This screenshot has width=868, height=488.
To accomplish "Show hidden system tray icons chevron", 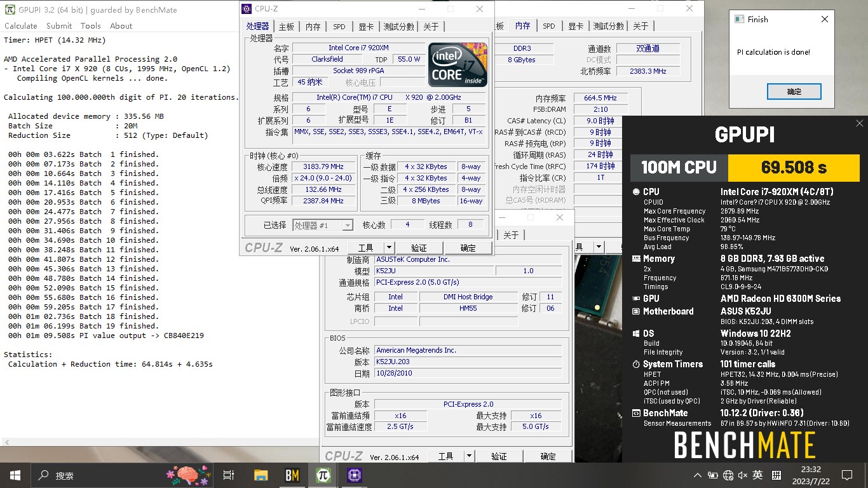I will [x=698, y=475].
